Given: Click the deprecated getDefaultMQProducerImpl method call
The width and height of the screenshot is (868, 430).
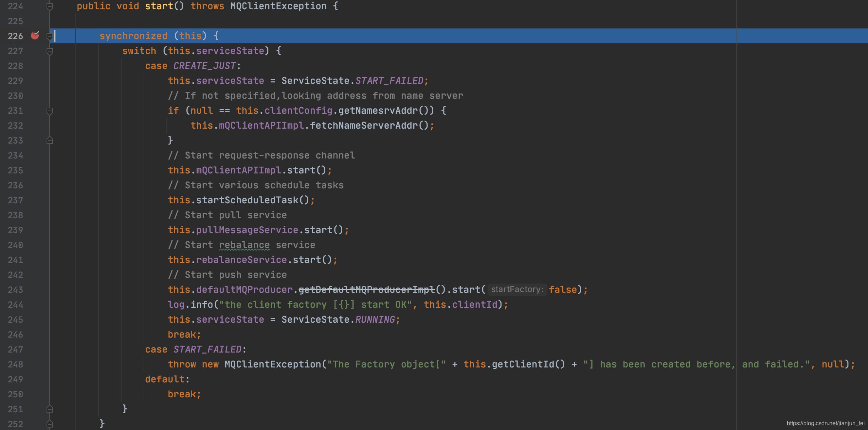Looking at the screenshot, I should coord(366,290).
